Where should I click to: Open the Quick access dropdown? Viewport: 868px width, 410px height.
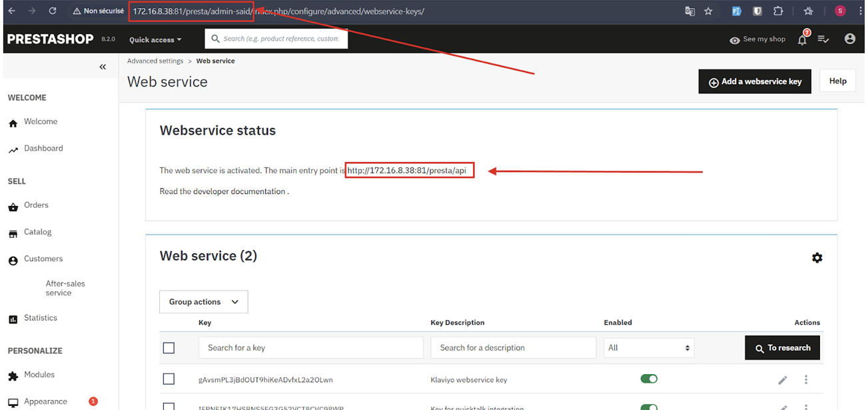[x=155, y=40]
